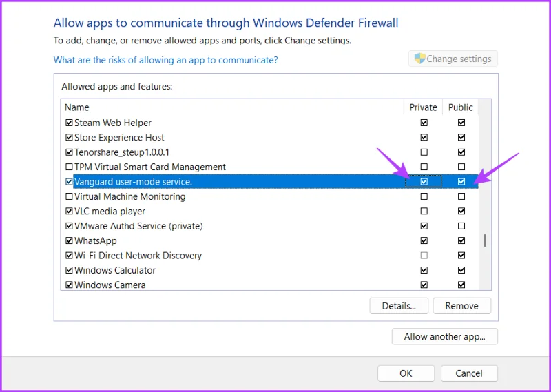Toggle Private checkbox for Windows Camera

[424, 285]
